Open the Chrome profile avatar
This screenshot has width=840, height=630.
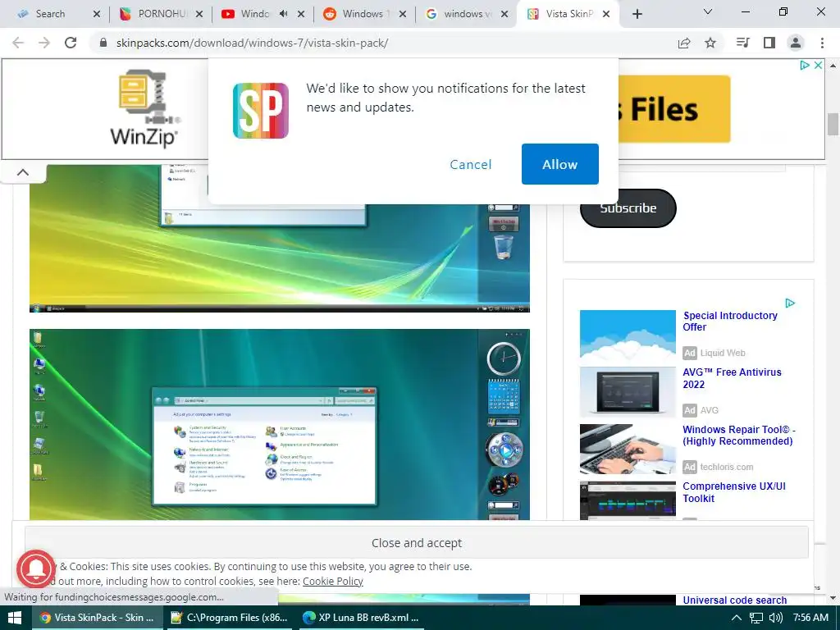[796, 43]
